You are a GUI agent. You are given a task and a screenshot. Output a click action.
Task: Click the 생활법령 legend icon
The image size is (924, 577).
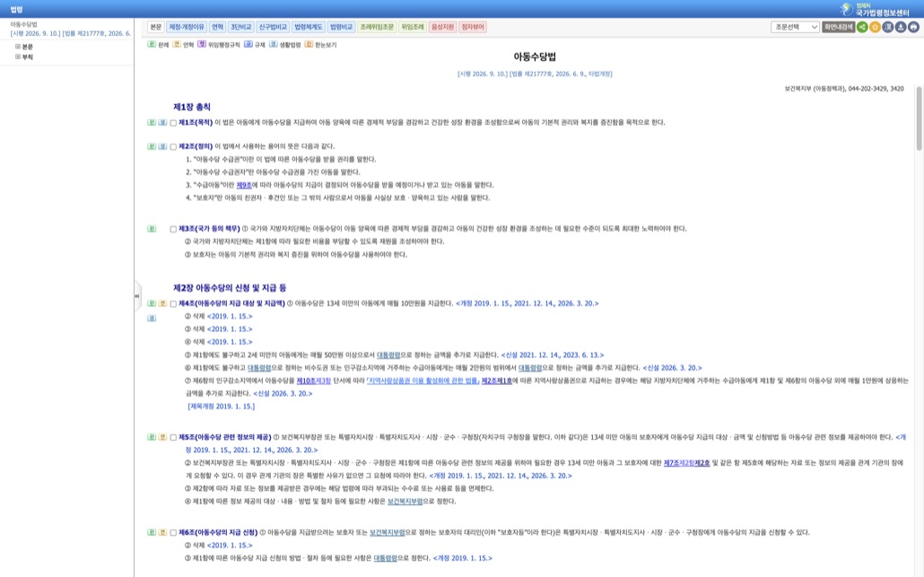tap(273, 44)
